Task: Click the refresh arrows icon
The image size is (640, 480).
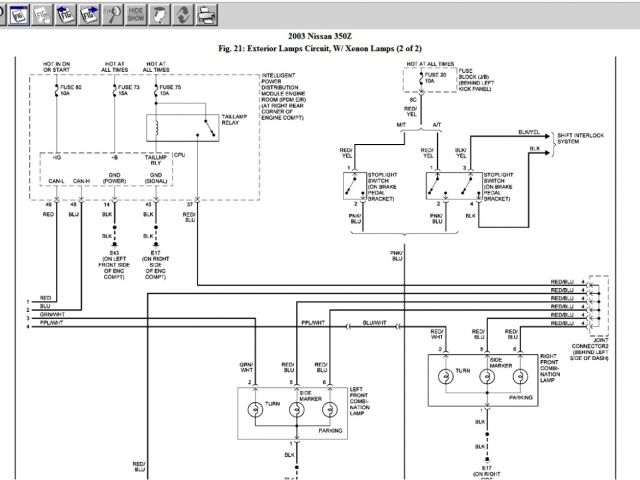Action: (183, 15)
